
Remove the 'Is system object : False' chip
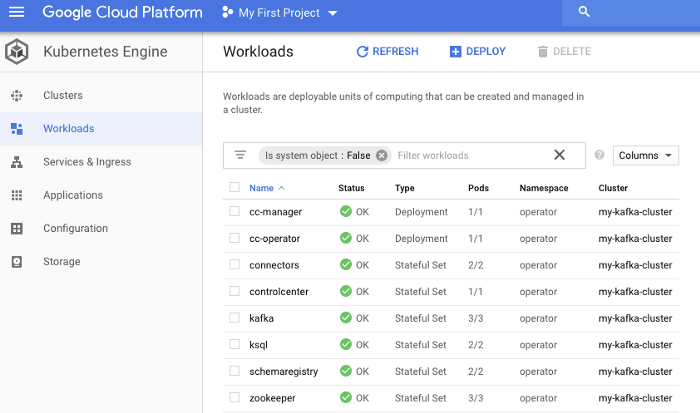point(381,155)
